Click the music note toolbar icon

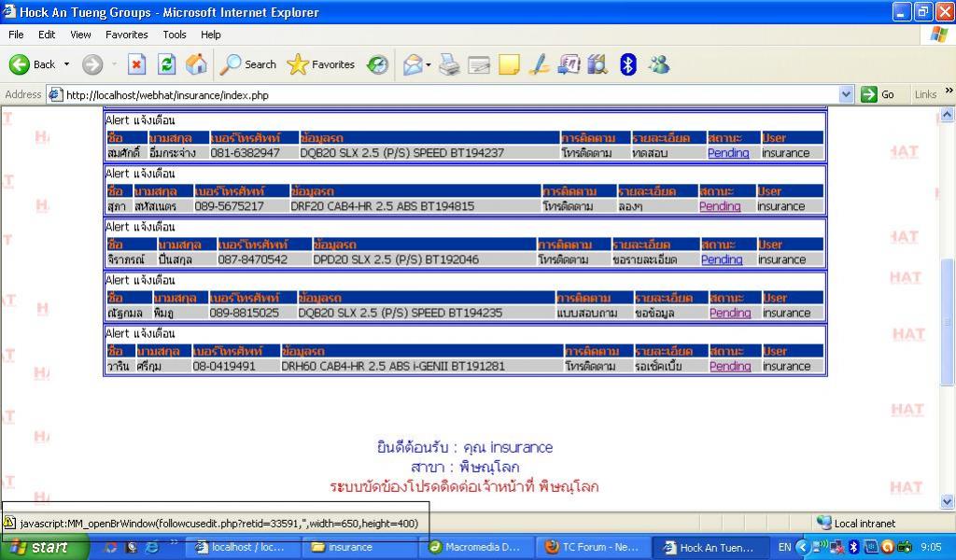(x=569, y=64)
